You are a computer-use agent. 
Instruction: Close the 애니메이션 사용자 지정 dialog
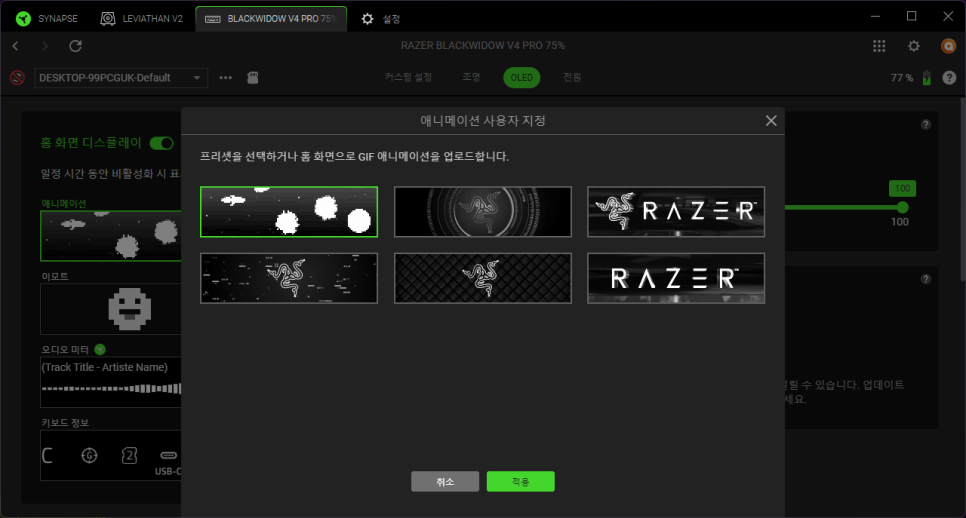(771, 121)
